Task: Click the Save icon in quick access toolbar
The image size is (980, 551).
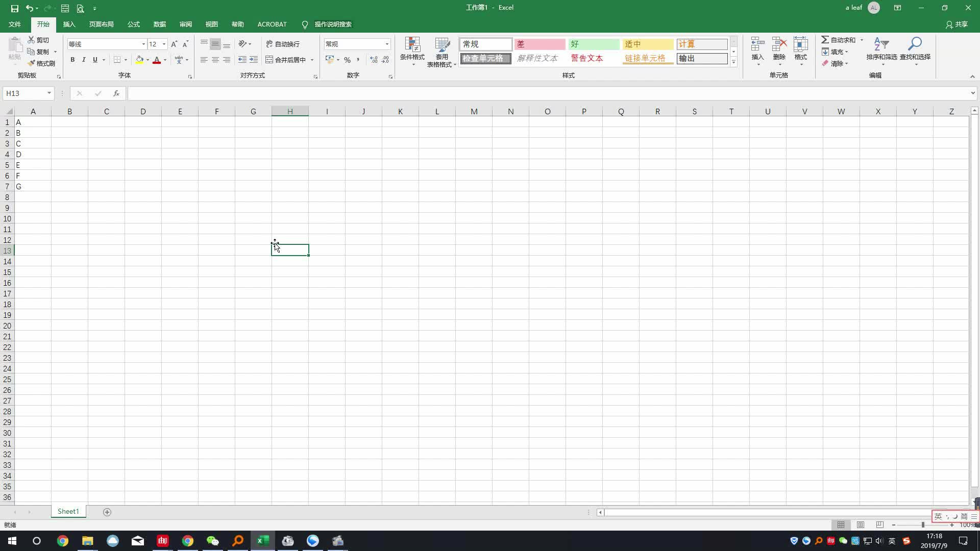Action: coord(14,8)
